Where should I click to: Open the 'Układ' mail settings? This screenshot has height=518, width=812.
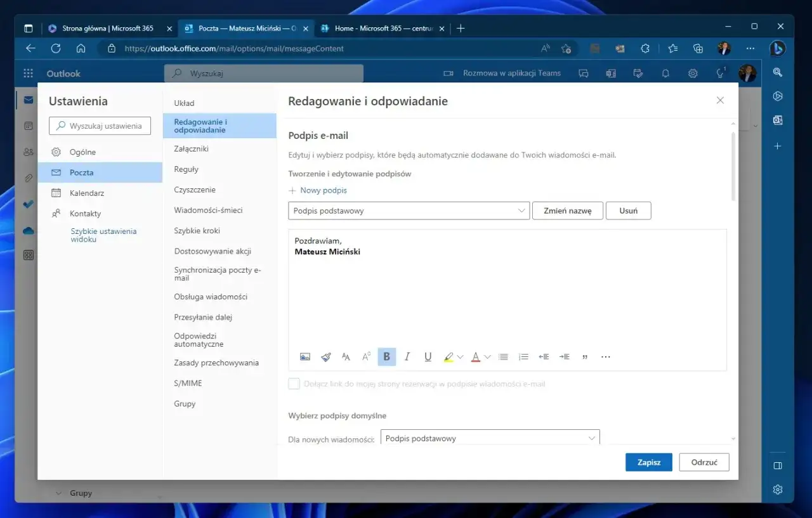pos(219,103)
